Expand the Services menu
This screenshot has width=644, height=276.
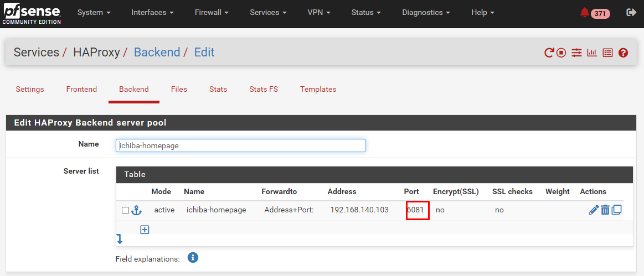click(x=268, y=13)
